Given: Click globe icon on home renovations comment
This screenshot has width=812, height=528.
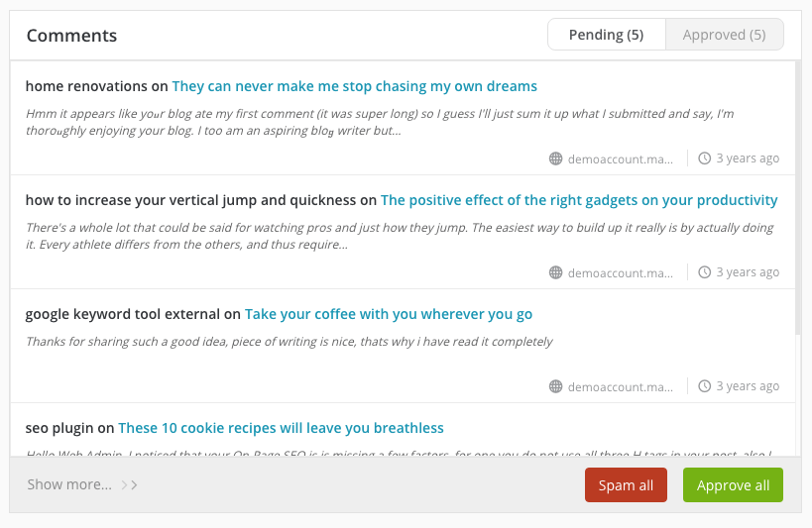Looking at the screenshot, I should coord(555,158).
